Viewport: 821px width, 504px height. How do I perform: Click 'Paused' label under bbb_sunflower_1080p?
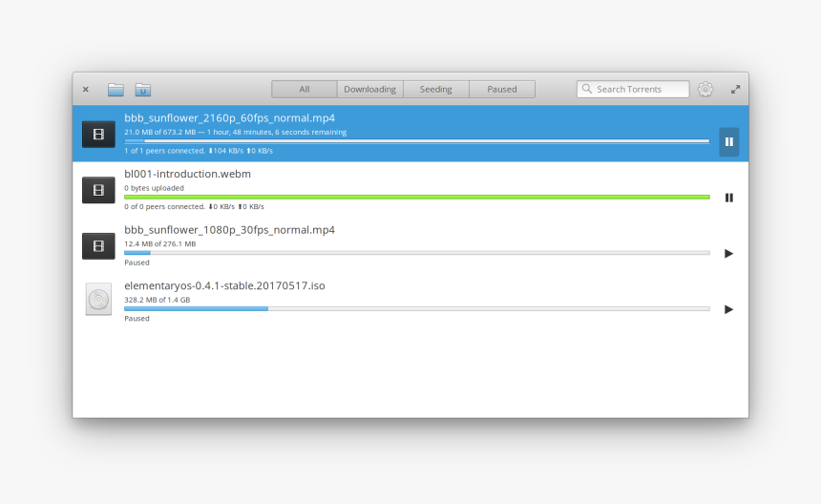point(137,262)
